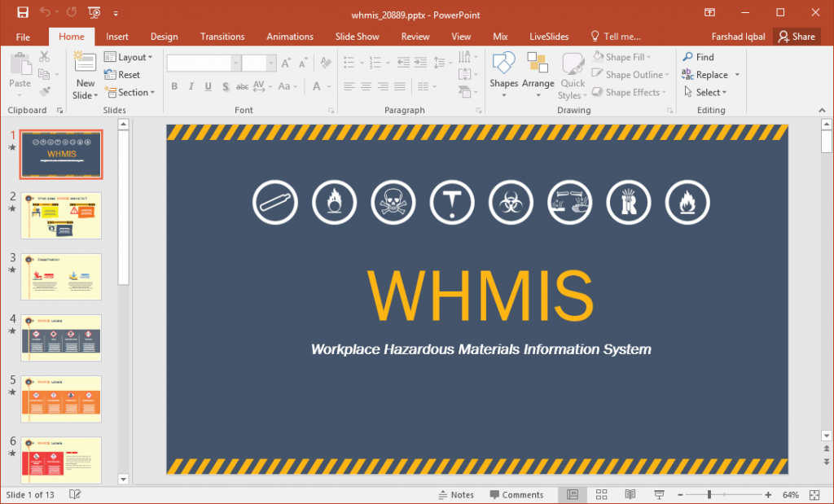Image resolution: width=834 pixels, height=504 pixels.
Task: Click the Reset button
Action: click(129, 74)
